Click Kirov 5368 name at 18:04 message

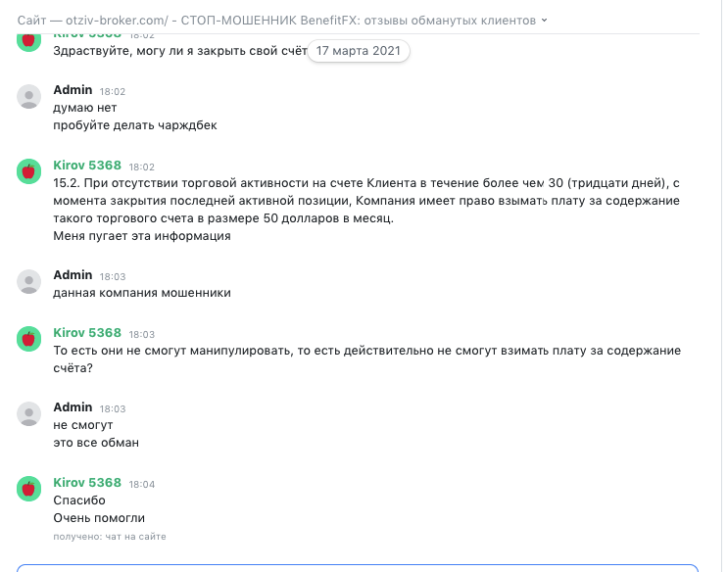(87, 483)
